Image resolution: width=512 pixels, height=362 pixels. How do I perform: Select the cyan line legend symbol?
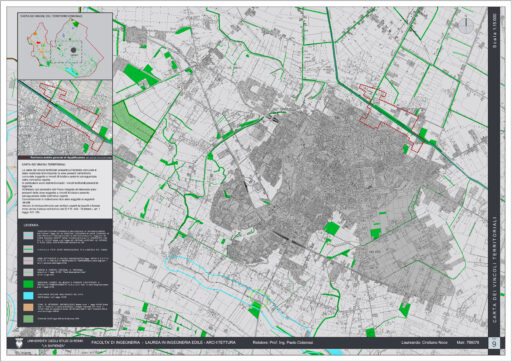[x=29, y=235]
